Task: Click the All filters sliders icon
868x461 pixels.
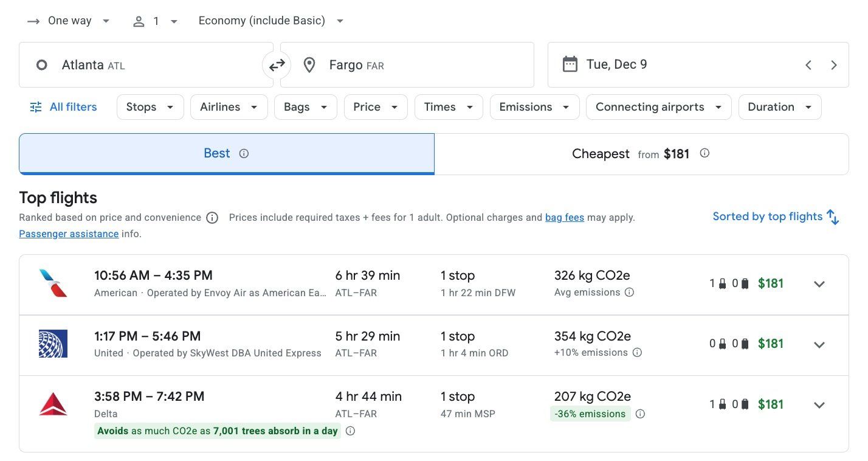Action: (35, 106)
